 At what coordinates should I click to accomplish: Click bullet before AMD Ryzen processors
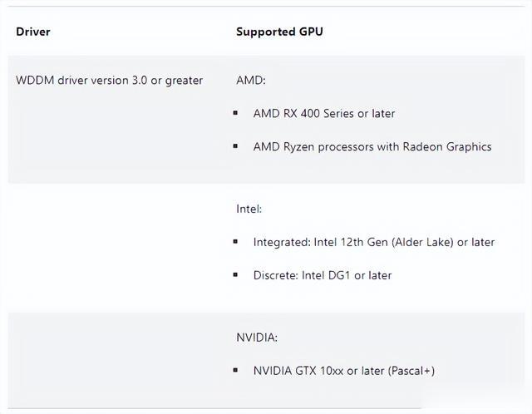pos(235,146)
